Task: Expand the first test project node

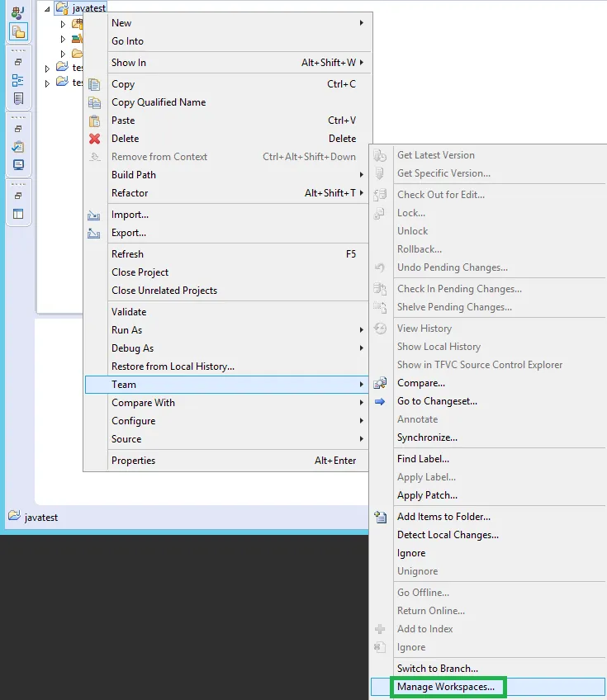Action: (47, 69)
